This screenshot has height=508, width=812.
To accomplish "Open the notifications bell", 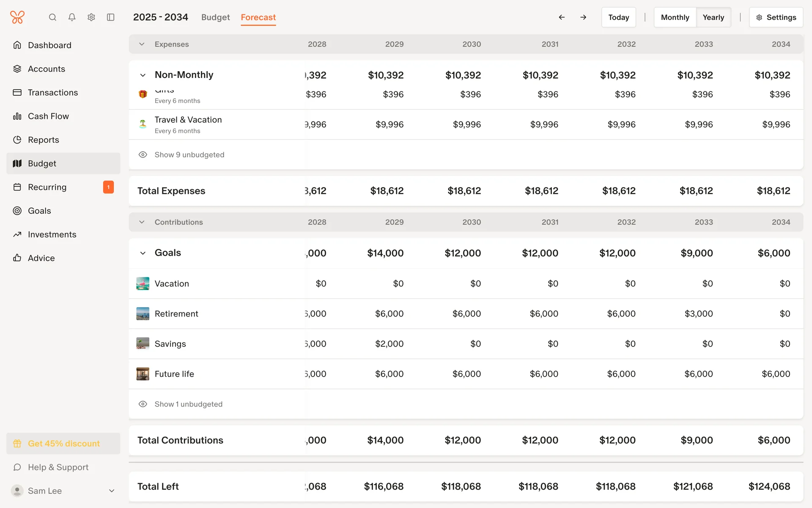I will coord(72,17).
